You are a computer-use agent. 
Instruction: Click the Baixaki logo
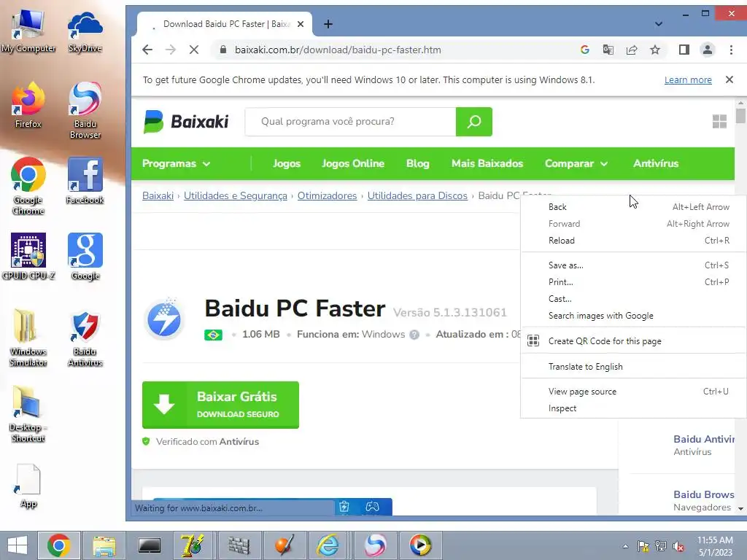coord(186,122)
